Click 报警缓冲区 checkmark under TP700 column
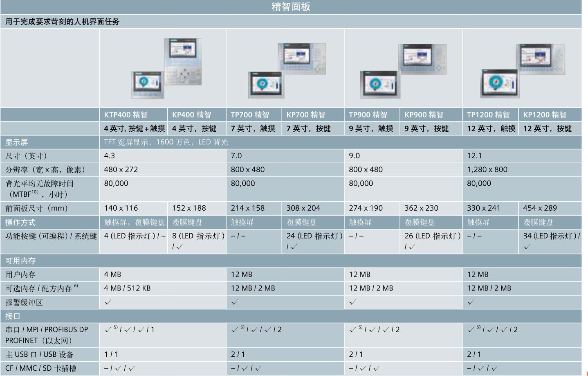 [x=235, y=302]
